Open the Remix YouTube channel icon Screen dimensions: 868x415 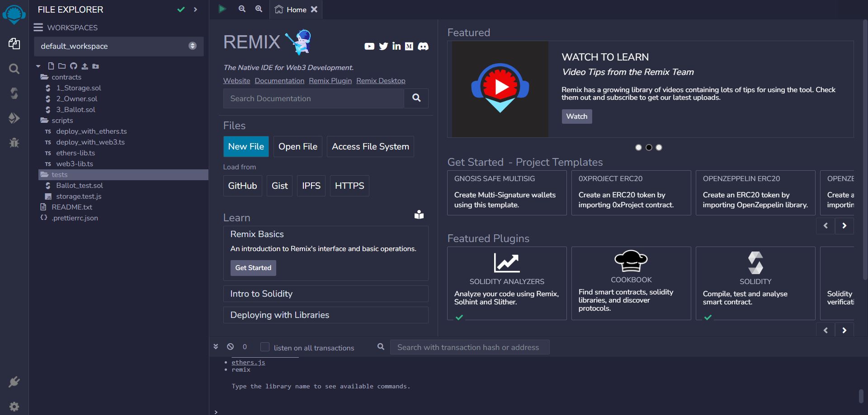pyautogui.click(x=369, y=46)
